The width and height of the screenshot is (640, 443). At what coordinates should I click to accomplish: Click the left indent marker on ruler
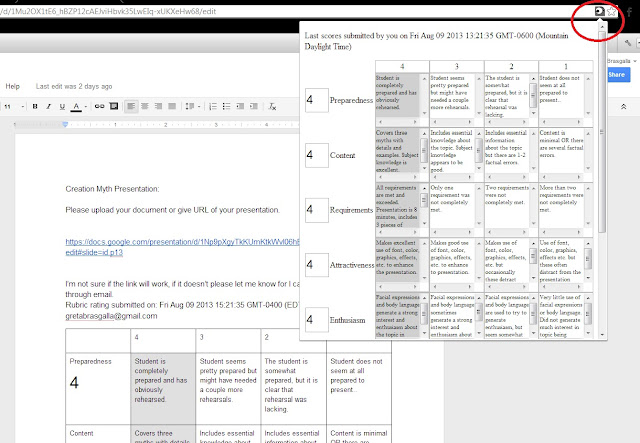65,125
